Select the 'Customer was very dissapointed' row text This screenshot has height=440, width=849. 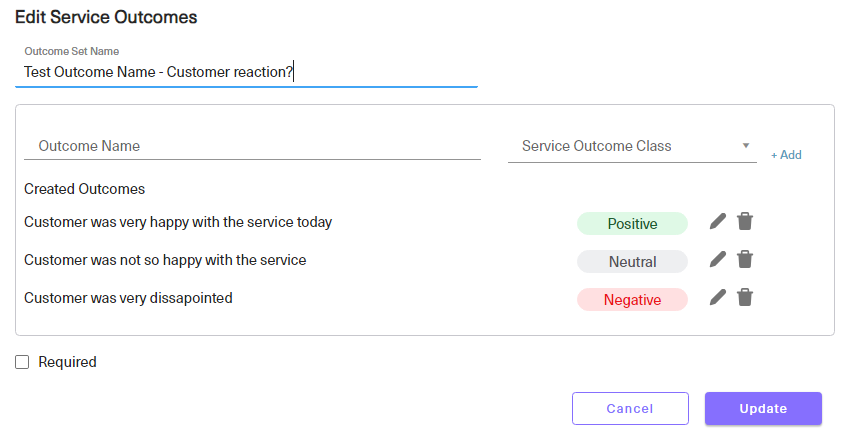[128, 298]
